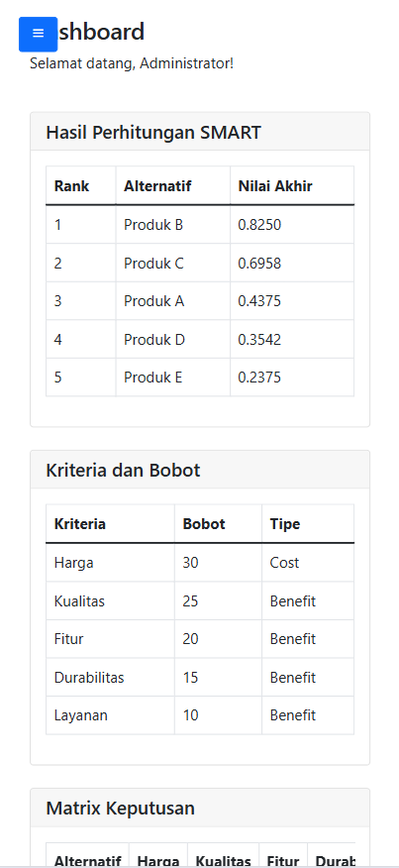Click the Durabilitas criteria cell
This screenshot has width=399, height=868.
[x=110, y=678]
